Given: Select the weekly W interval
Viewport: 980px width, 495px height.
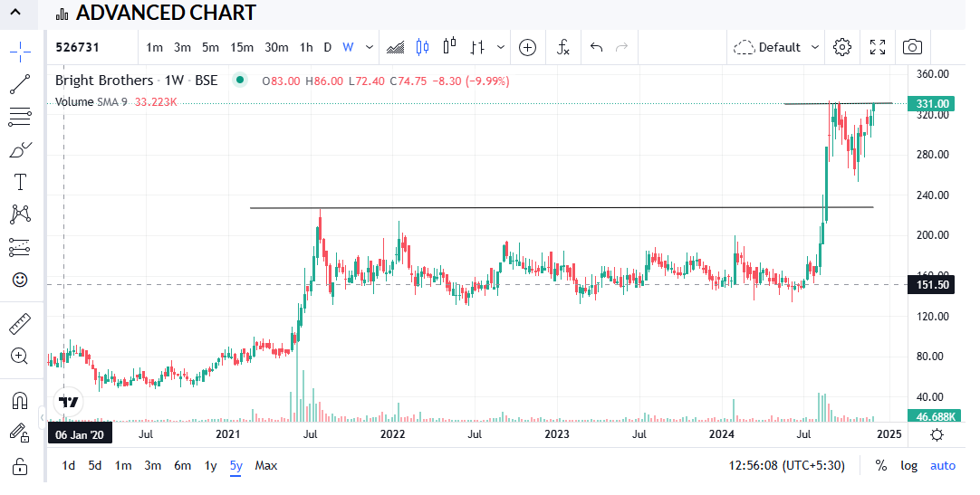Looking at the screenshot, I should [348, 47].
